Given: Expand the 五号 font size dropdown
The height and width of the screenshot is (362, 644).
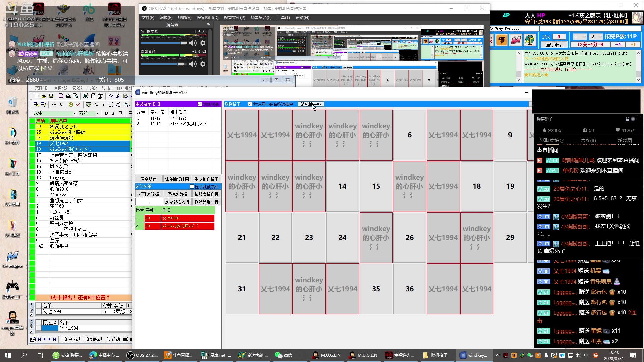Looking at the screenshot, I should coord(97,113).
